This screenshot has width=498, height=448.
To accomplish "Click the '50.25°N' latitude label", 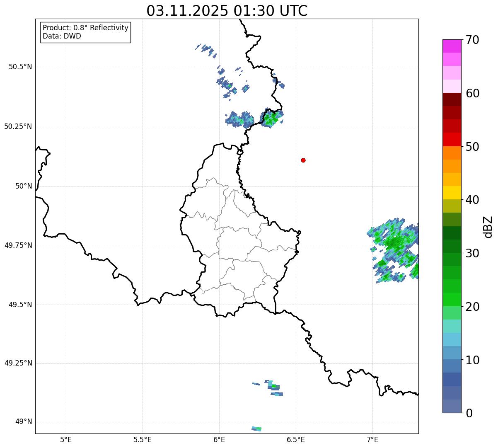I will pos(18,126).
